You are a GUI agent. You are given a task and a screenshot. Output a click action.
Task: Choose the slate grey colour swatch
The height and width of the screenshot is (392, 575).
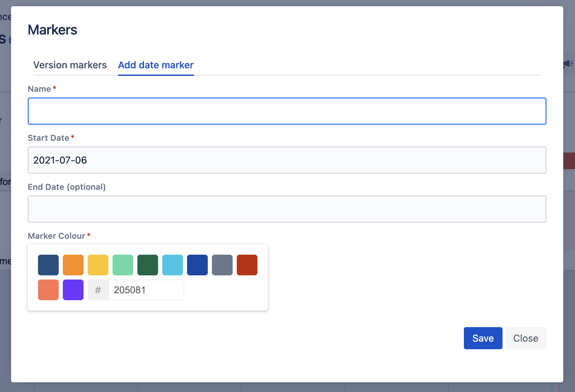click(222, 265)
